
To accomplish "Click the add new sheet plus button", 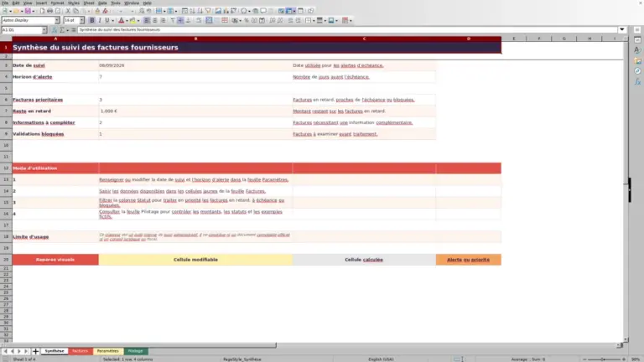I will [35, 351].
